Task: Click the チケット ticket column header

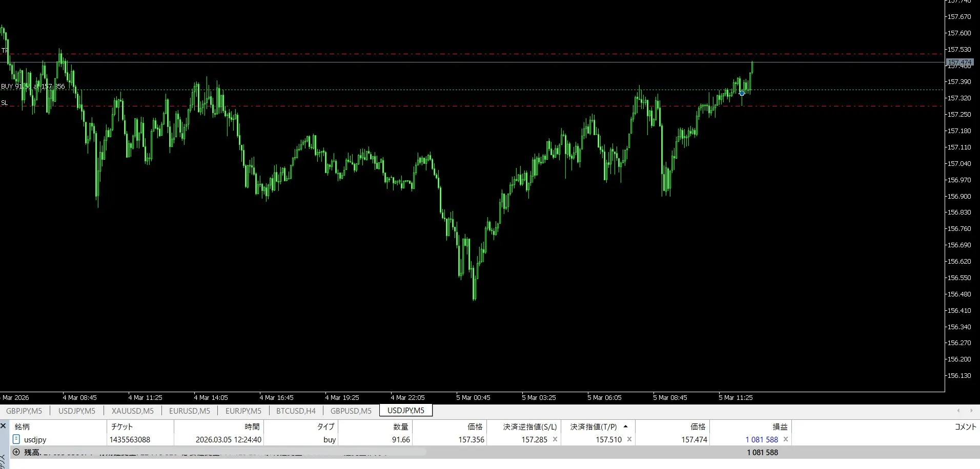Action: tap(122, 427)
